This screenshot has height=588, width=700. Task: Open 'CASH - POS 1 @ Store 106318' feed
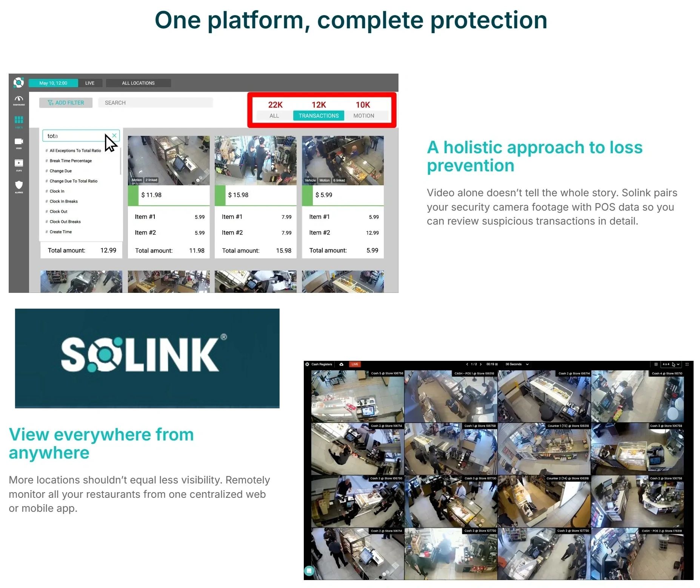(451, 396)
